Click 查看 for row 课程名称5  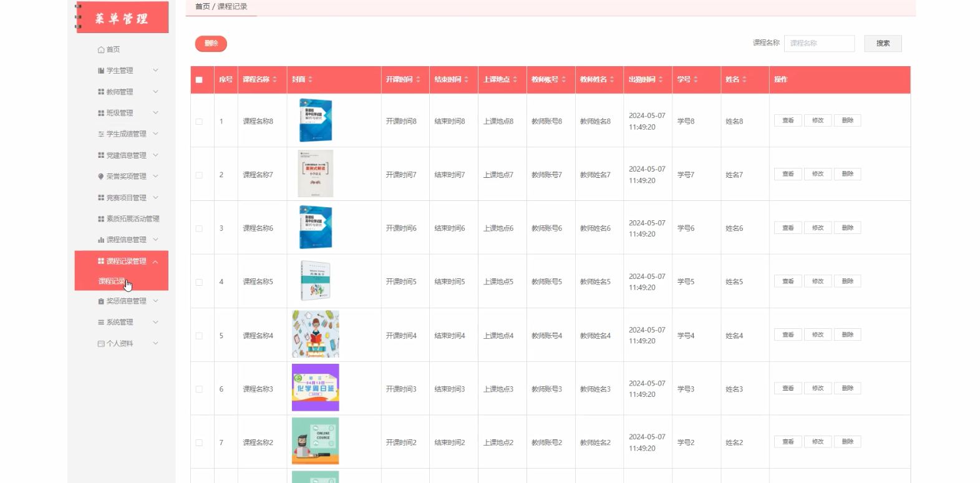point(788,281)
